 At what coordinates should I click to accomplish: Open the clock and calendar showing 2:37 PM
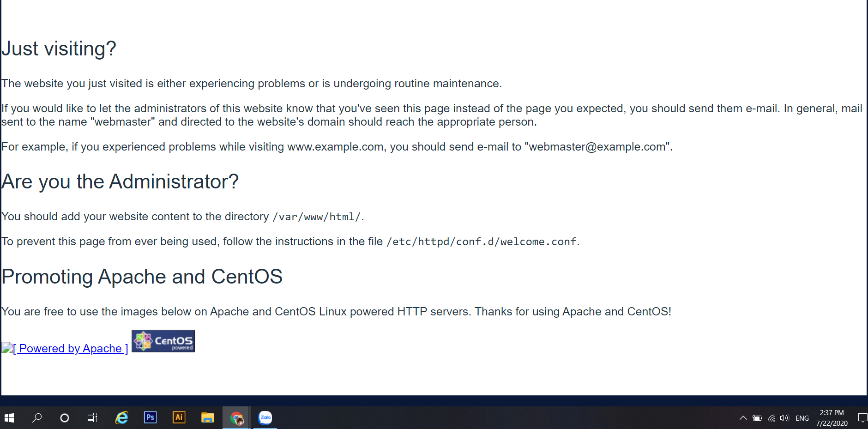[x=832, y=418]
